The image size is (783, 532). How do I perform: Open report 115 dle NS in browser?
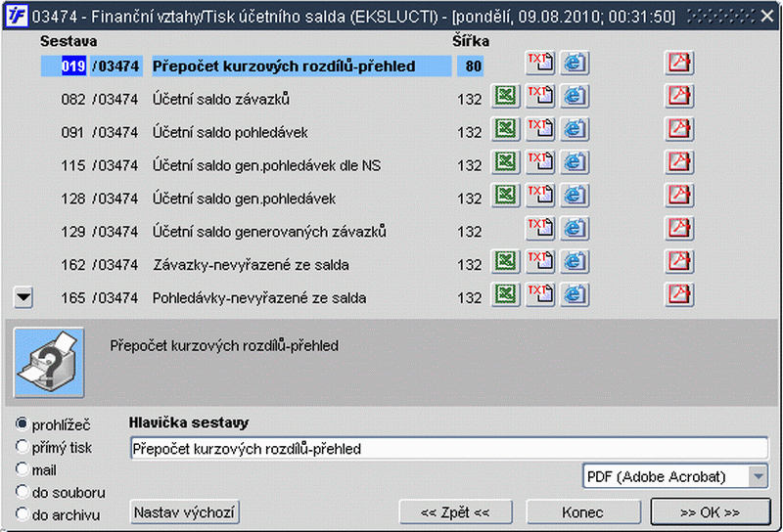coord(575,162)
